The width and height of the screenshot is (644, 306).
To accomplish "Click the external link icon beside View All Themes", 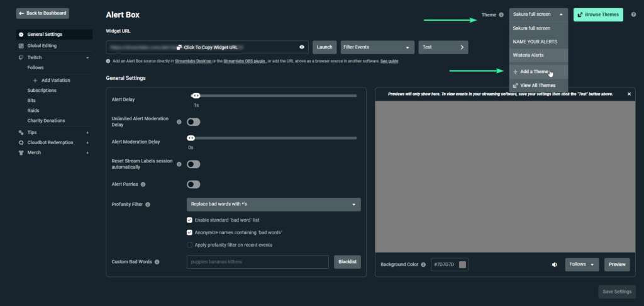I will [x=516, y=86].
